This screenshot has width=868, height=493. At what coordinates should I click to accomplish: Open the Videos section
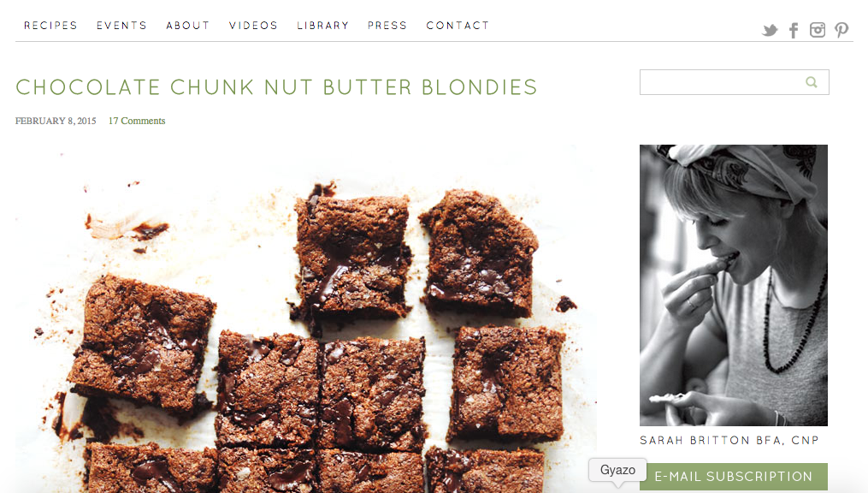[x=253, y=26]
